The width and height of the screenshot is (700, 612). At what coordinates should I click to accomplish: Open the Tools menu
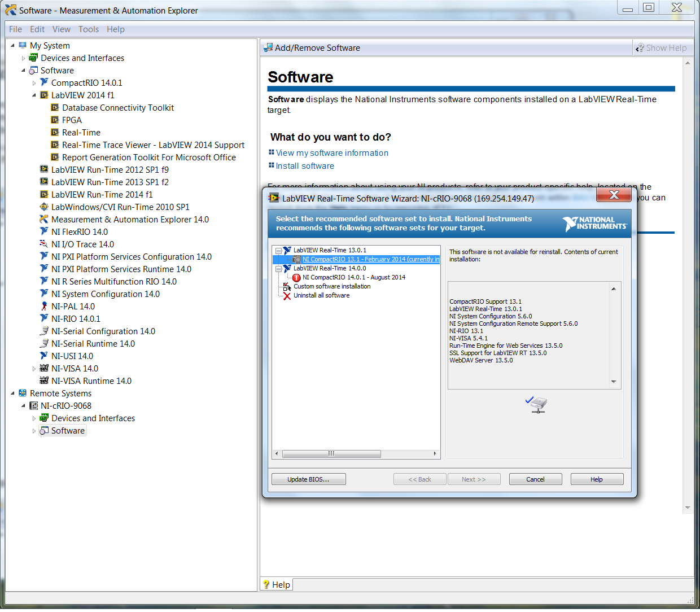click(89, 29)
